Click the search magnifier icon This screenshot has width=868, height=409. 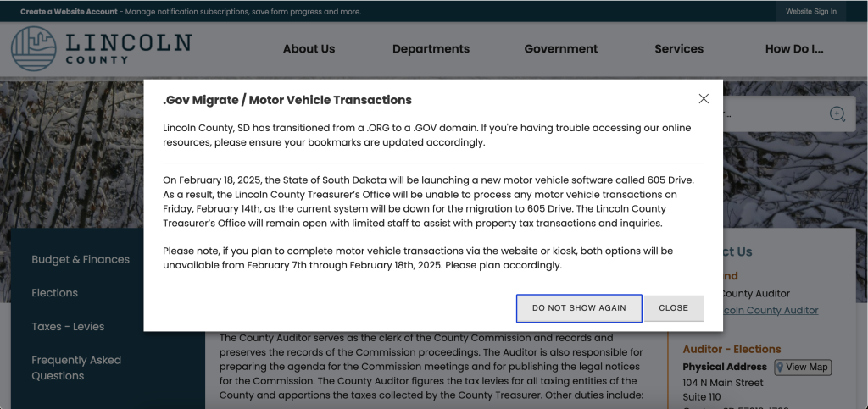[837, 114]
